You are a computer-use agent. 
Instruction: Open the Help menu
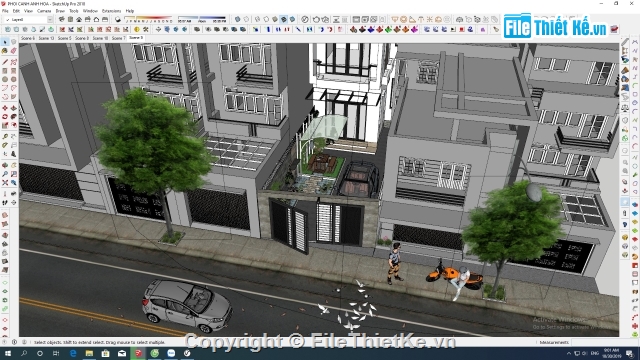point(130,11)
